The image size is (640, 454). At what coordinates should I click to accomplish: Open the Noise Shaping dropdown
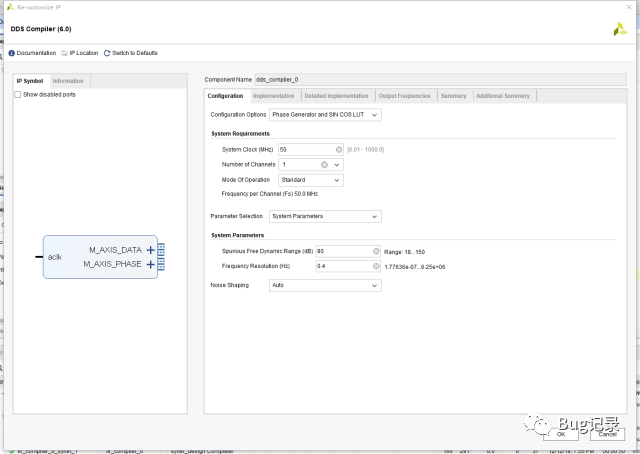pos(325,285)
